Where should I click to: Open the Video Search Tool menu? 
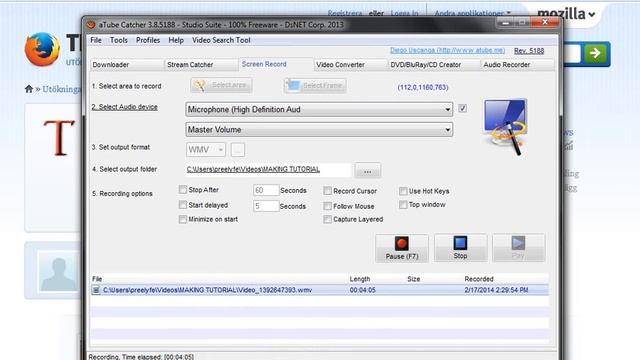[221, 40]
